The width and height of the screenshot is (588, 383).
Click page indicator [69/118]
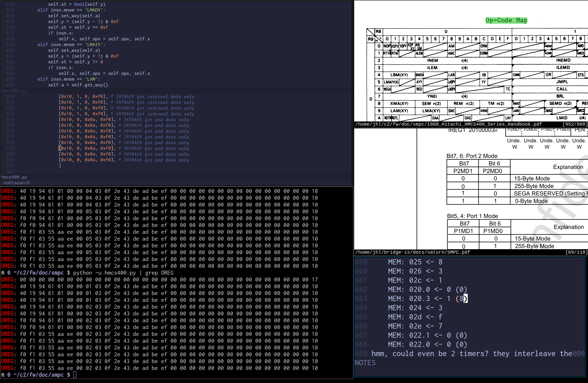pos(576,252)
